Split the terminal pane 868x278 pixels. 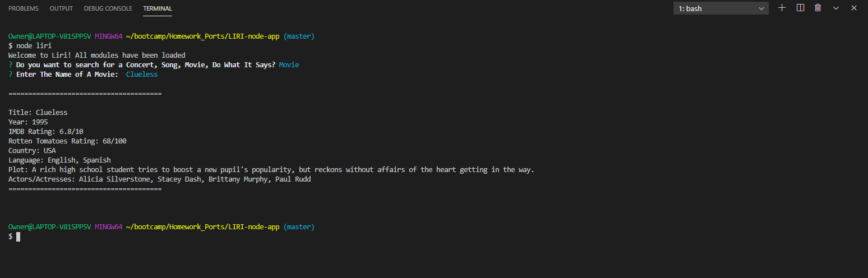pos(800,8)
